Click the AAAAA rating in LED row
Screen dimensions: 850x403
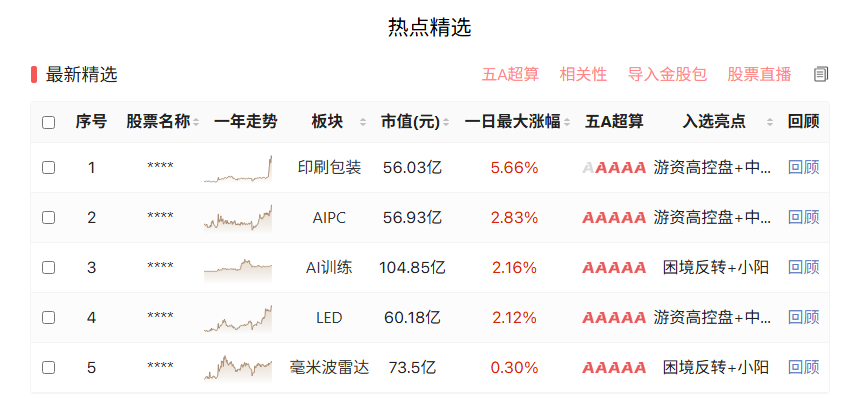click(614, 318)
